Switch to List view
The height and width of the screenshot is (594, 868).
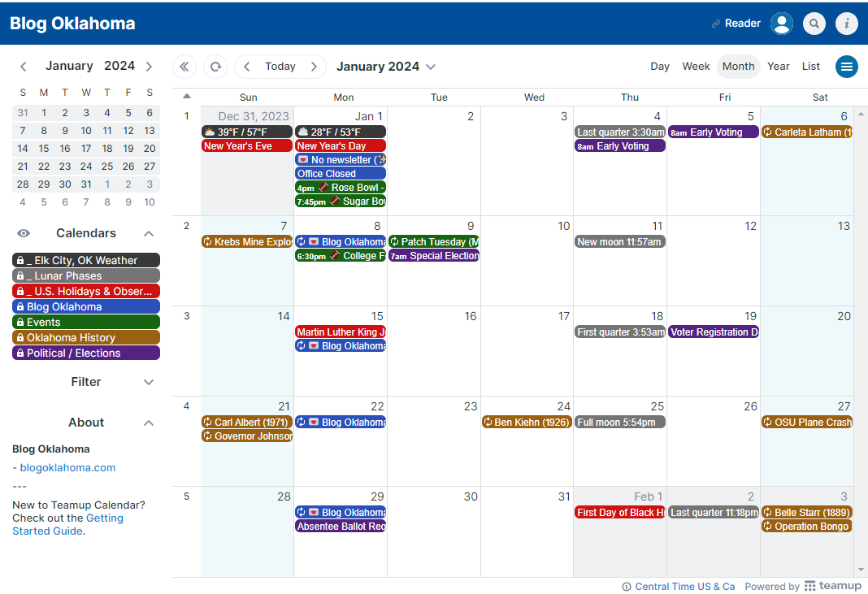click(x=810, y=67)
